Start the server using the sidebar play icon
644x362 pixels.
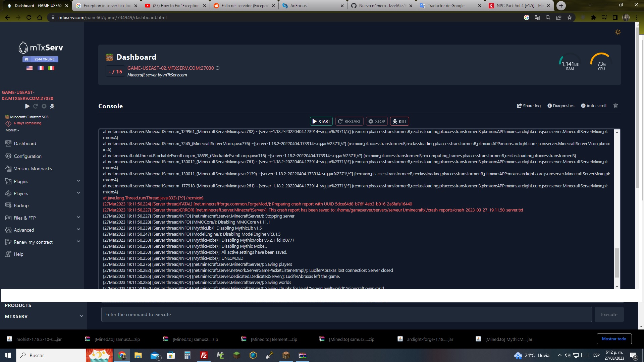(x=27, y=106)
